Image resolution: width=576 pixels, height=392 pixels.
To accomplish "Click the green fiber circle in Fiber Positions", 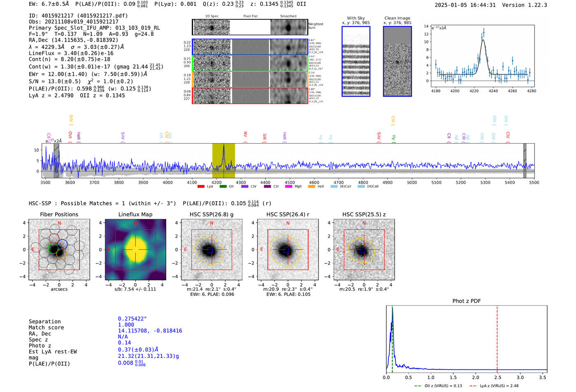I will coord(53,248).
